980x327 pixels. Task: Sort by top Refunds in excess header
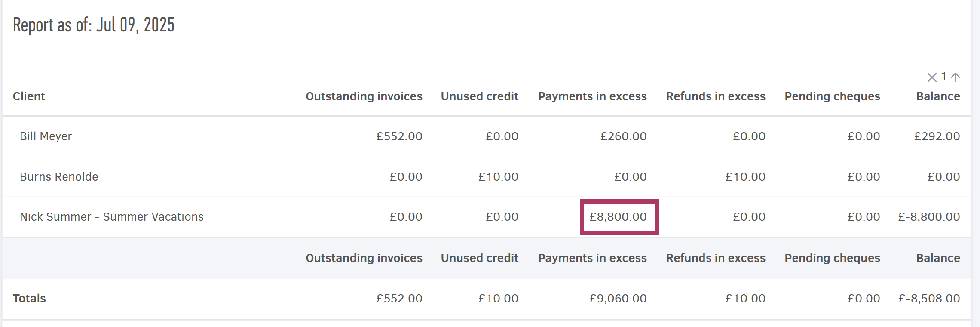pyautogui.click(x=715, y=96)
